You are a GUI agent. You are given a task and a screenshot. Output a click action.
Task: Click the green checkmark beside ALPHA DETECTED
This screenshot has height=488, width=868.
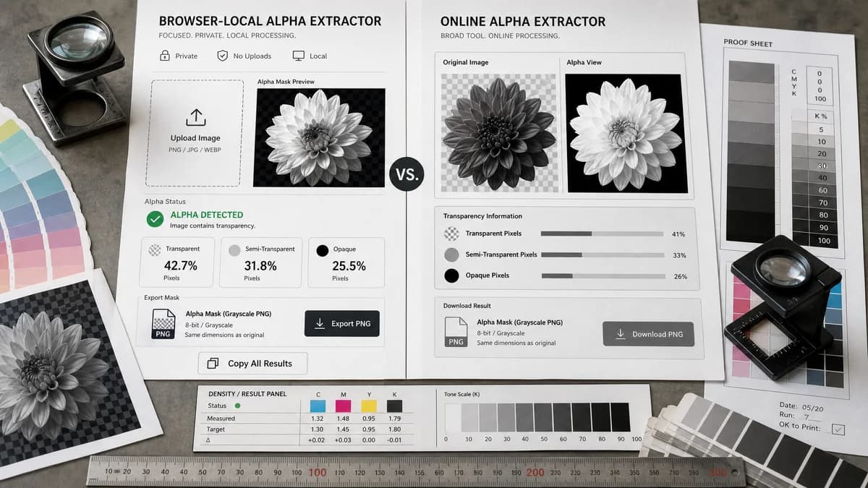pyautogui.click(x=155, y=219)
